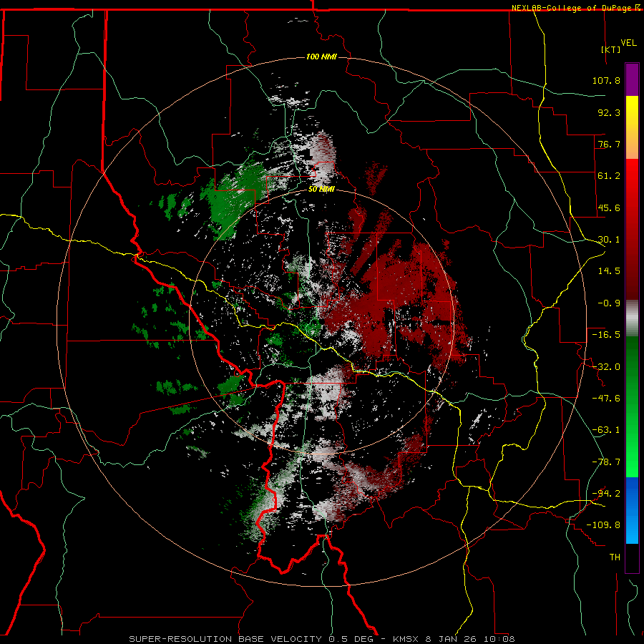Click the Super-Resolution Base Velocity caption
Screen dimensions: 644x644
[x=321, y=639]
